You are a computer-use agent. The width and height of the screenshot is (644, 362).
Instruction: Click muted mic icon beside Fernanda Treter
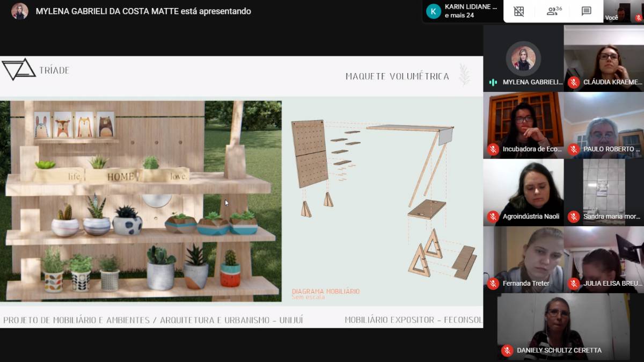pos(493,284)
